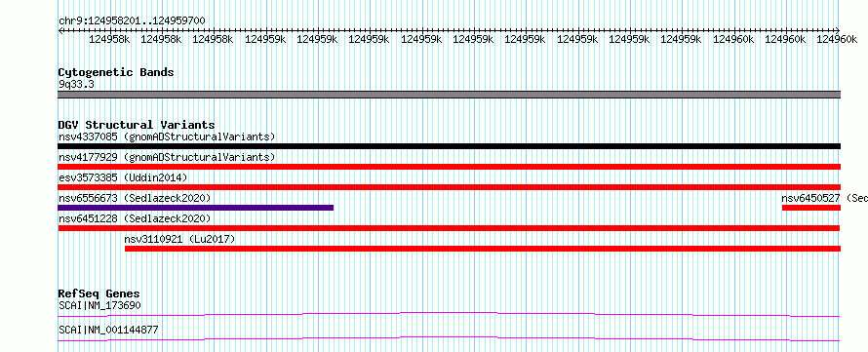Click the nsv4337085 variant label

click(x=167, y=137)
